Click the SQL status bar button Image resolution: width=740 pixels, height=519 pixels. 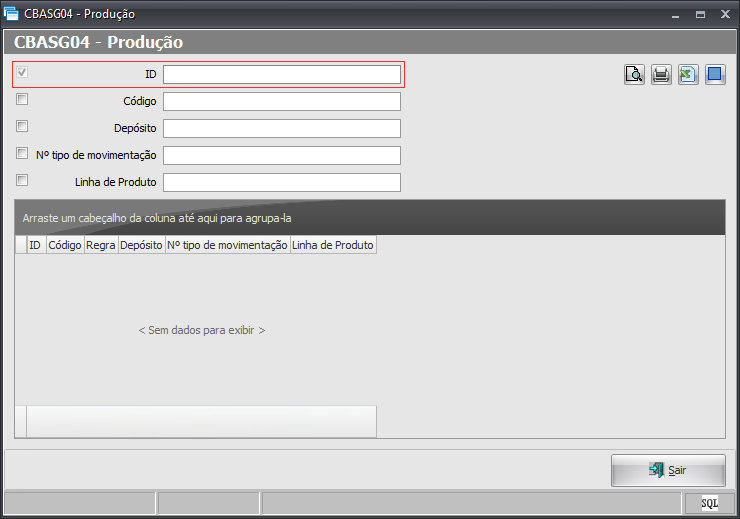point(709,503)
